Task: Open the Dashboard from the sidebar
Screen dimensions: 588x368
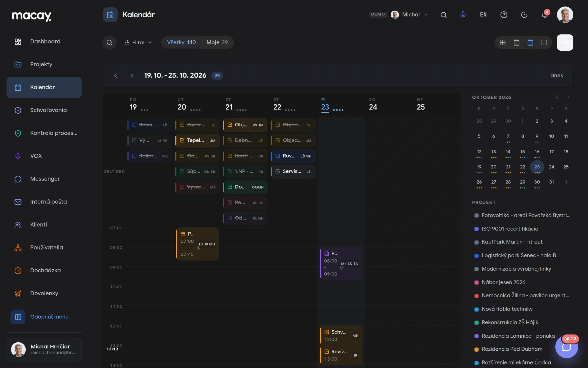Action: [44, 42]
